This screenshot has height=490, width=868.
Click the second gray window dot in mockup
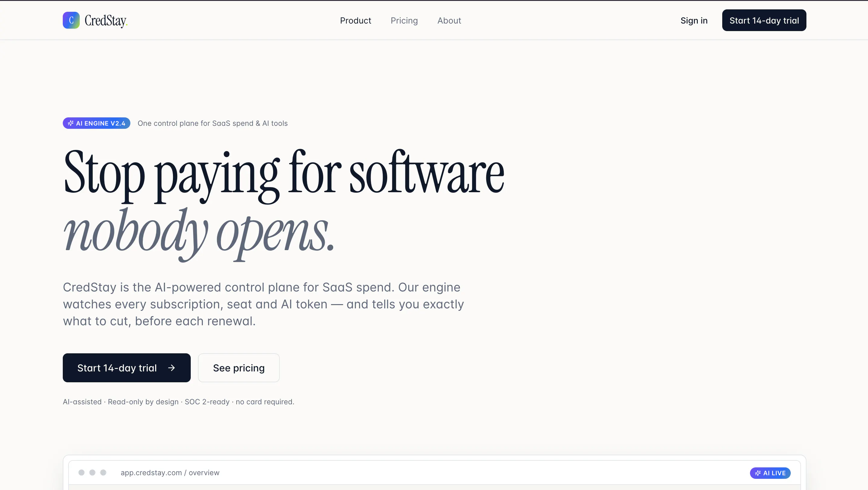[92, 472]
